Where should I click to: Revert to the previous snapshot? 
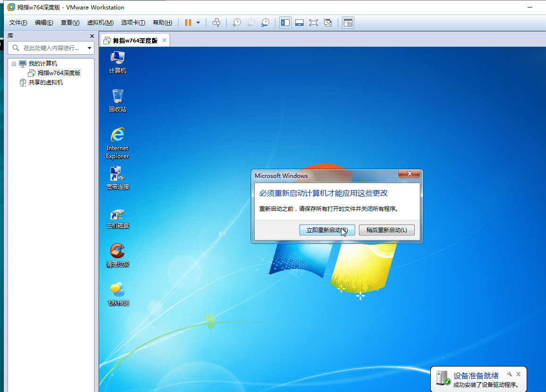point(251,23)
